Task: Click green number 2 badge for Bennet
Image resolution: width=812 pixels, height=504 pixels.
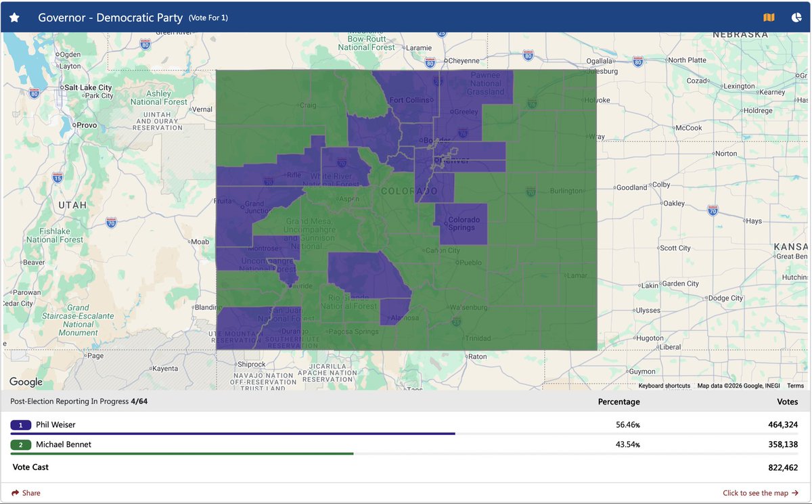Action: [x=20, y=444]
